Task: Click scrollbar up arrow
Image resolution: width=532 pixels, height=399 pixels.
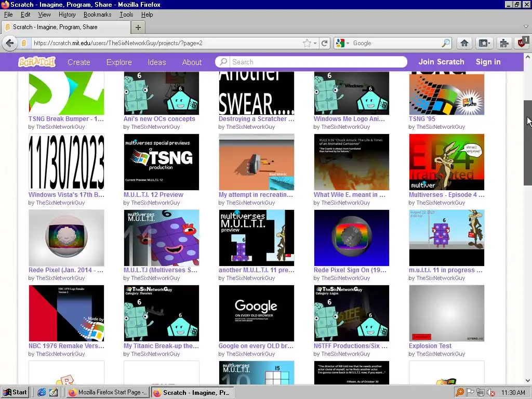Action: (x=528, y=57)
